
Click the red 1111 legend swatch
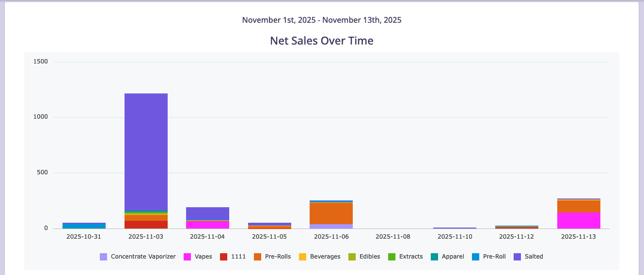[x=223, y=257]
